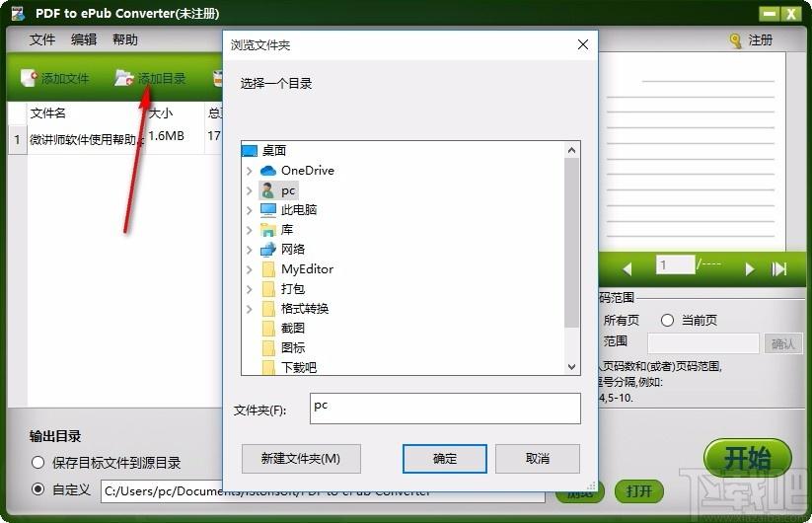The height and width of the screenshot is (523, 812).
Task: Expand the pc tree node
Action: point(249,190)
